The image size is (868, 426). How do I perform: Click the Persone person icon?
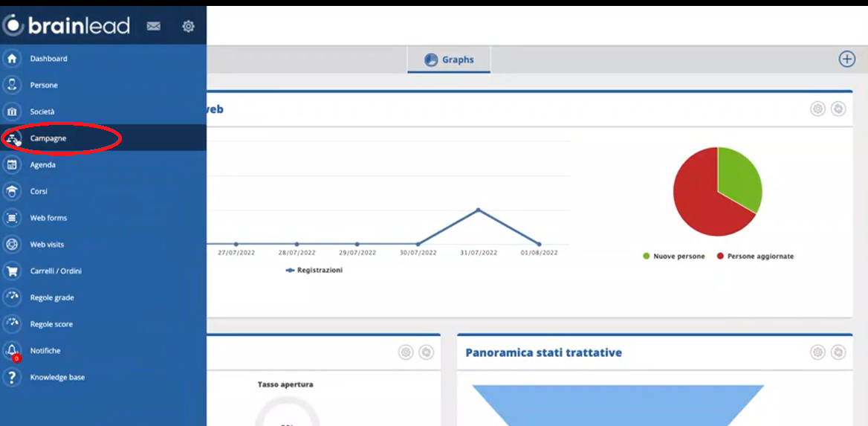(12, 85)
